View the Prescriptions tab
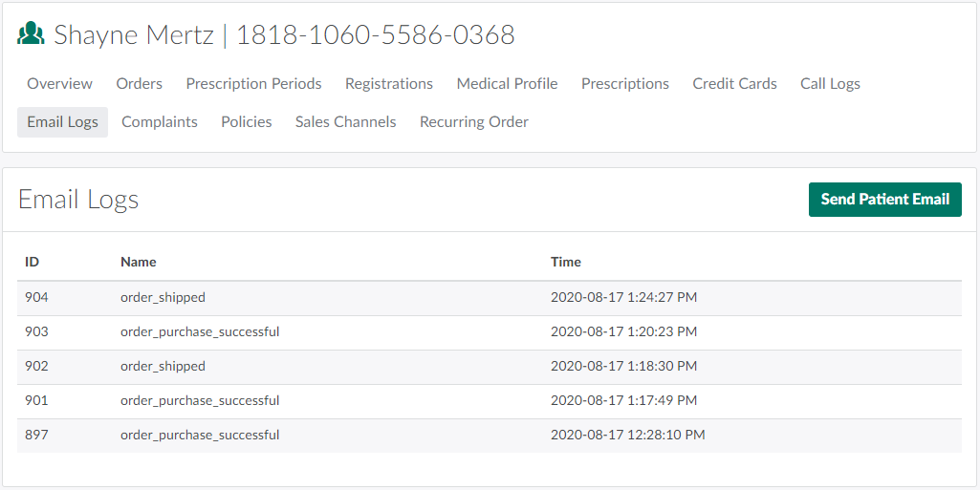 click(625, 84)
